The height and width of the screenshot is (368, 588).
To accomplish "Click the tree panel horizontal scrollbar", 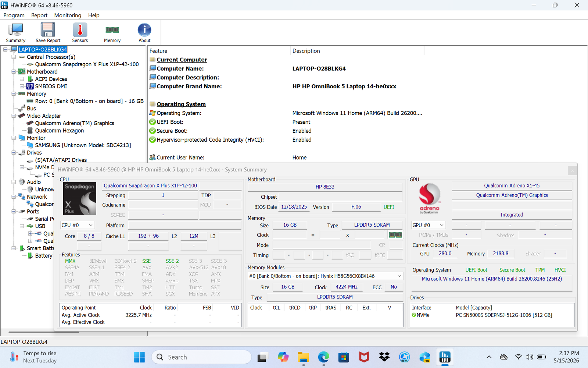I will coord(44,332).
